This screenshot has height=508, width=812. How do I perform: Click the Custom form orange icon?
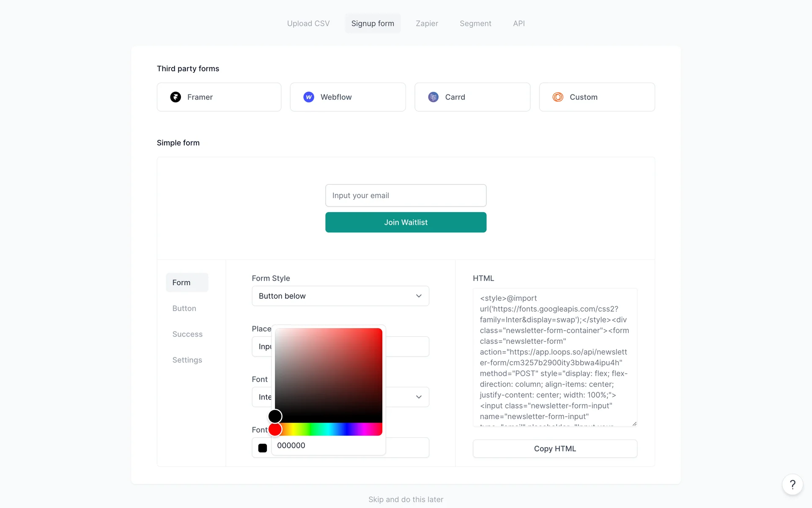558,97
